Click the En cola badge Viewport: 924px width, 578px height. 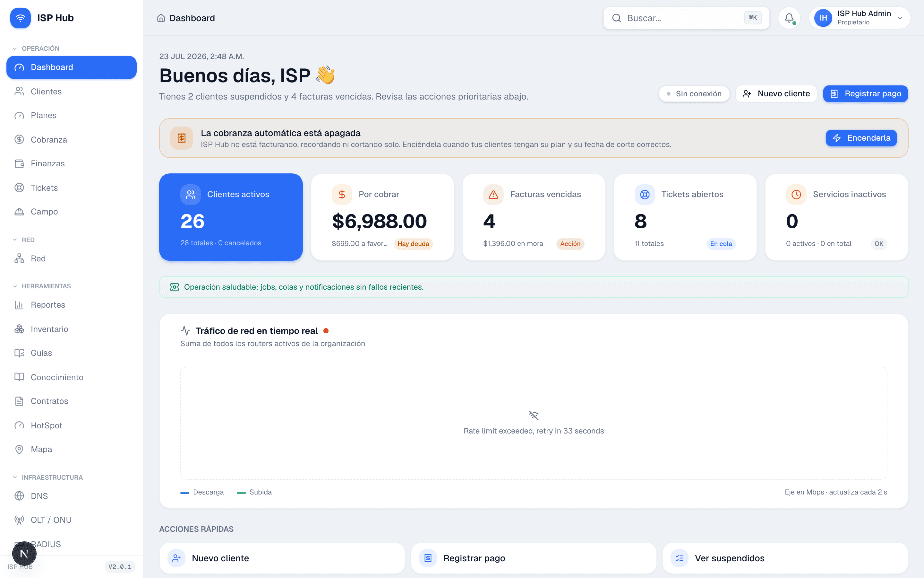(721, 244)
